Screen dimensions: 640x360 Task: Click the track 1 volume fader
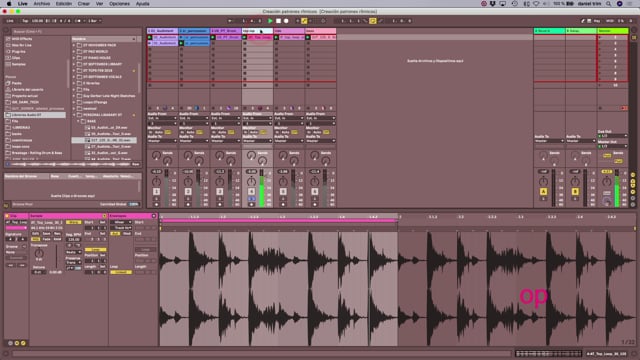(x=166, y=188)
